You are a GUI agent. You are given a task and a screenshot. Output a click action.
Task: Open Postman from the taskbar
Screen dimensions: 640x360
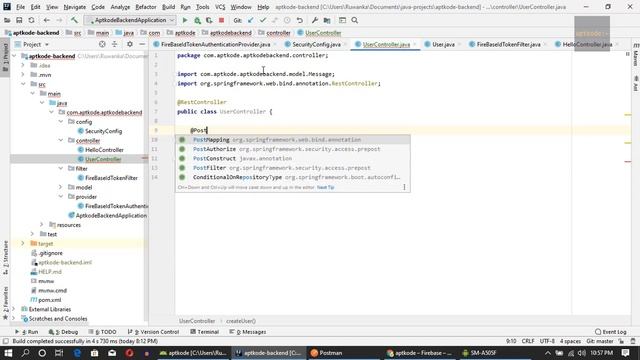click(x=327, y=353)
